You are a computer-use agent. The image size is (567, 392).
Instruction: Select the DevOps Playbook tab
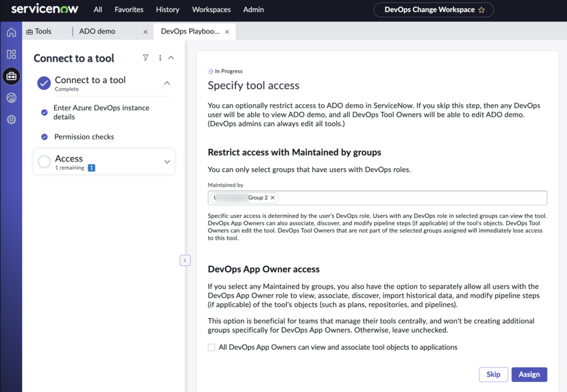190,32
